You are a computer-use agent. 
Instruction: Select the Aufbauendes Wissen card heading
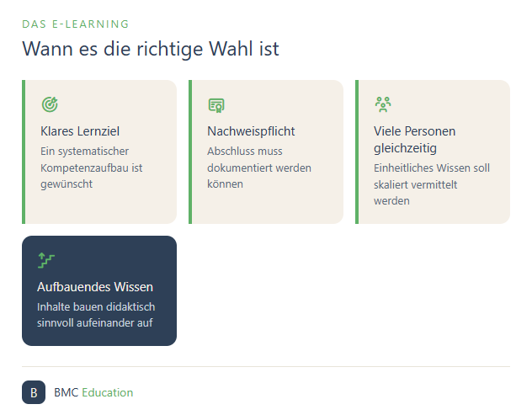click(x=95, y=287)
